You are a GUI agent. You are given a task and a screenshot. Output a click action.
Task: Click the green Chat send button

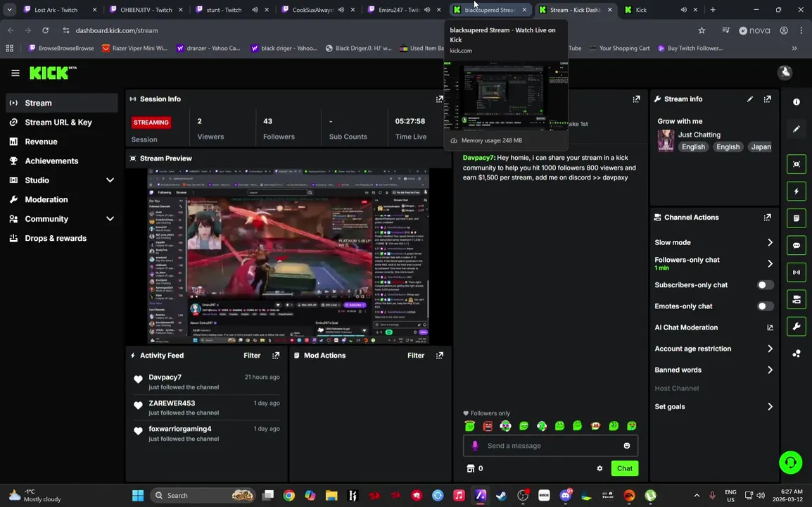click(625, 469)
